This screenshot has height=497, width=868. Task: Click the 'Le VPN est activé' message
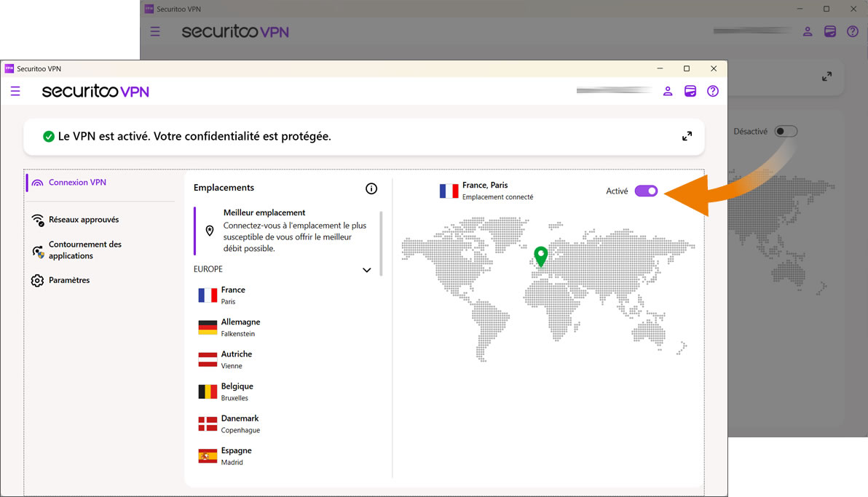(x=194, y=136)
